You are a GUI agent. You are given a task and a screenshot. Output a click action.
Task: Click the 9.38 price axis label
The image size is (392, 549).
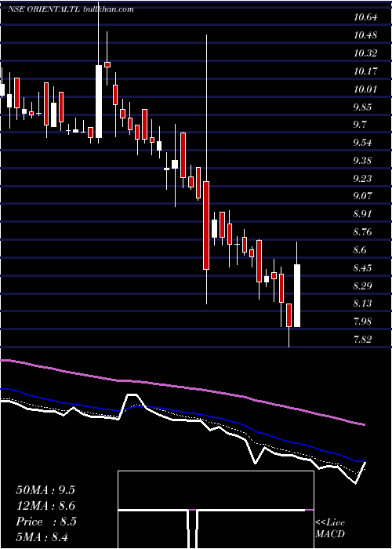[x=362, y=161]
